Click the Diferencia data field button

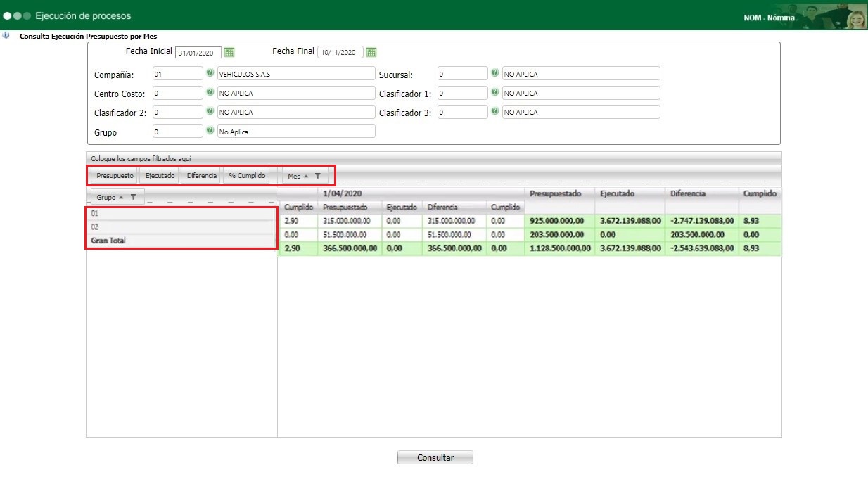(202, 176)
